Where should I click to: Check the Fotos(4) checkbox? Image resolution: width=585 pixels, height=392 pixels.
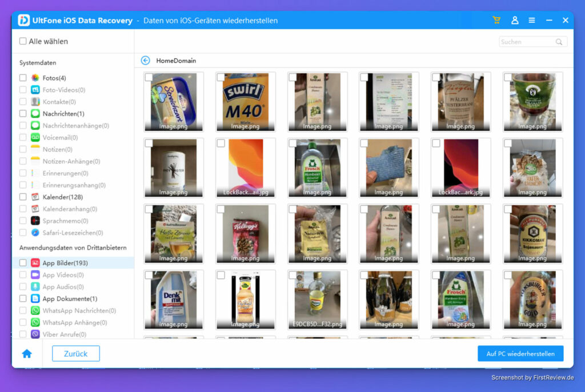[23, 78]
